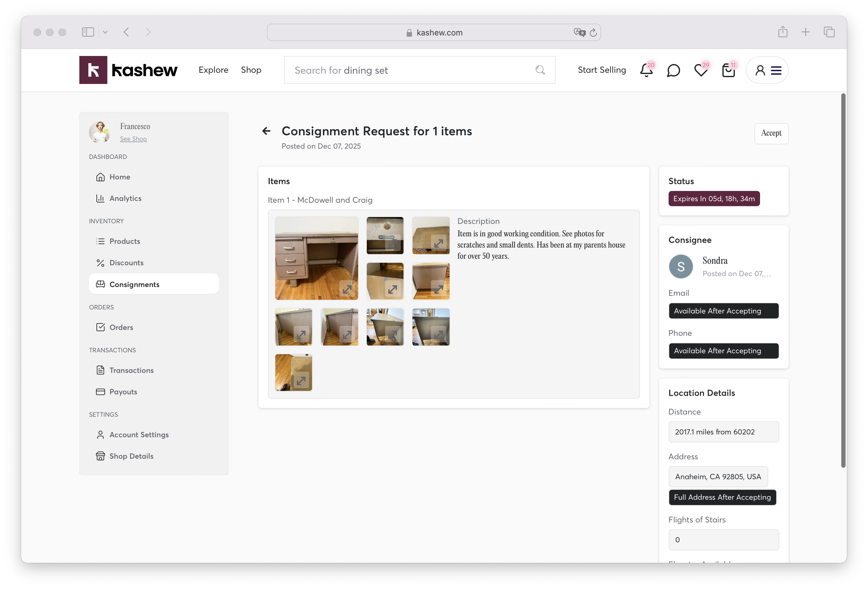This screenshot has width=868, height=589.
Task: Click the Start Selling link
Action: (x=601, y=70)
